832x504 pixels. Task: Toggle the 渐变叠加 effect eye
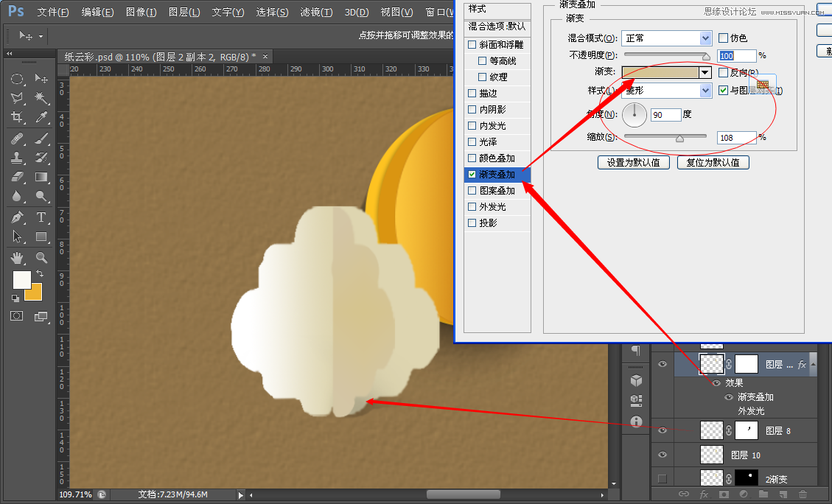(x=729, y=397)
